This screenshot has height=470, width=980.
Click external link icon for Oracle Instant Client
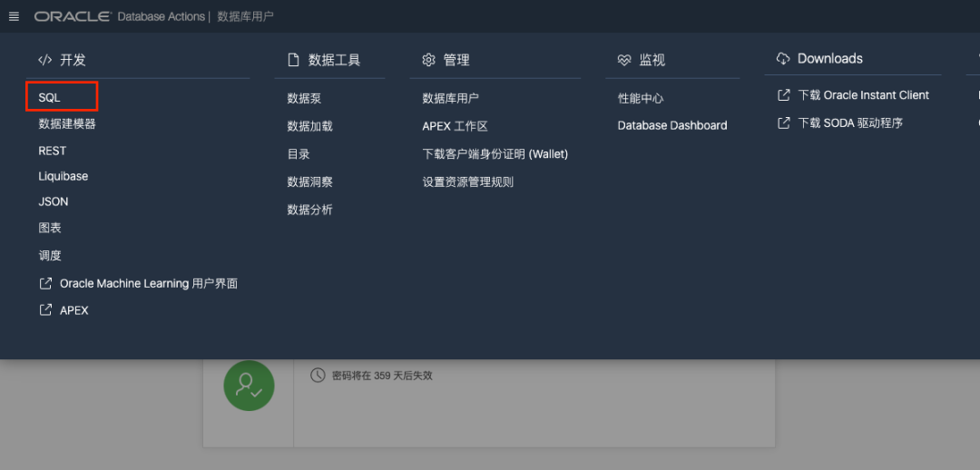pos(783,95)
